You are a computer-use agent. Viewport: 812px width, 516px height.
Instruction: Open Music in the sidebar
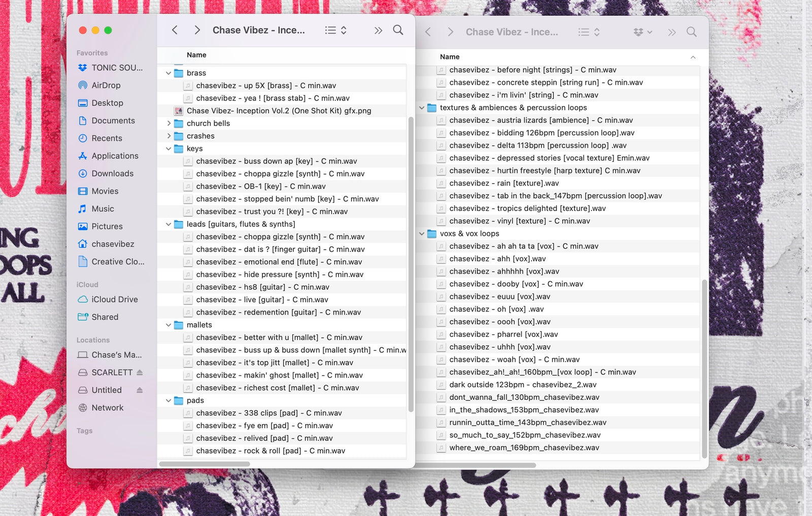pos(96,209)
